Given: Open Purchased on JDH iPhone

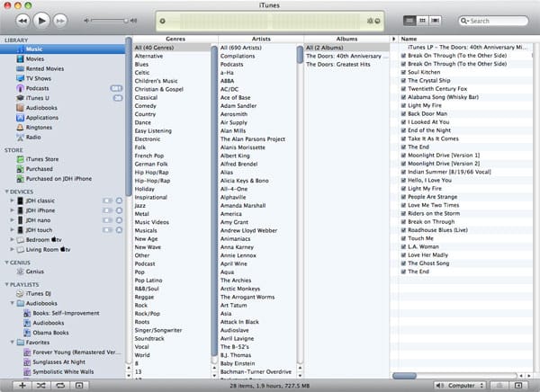Looking at the screenshot, I should [x=58, y=179].
